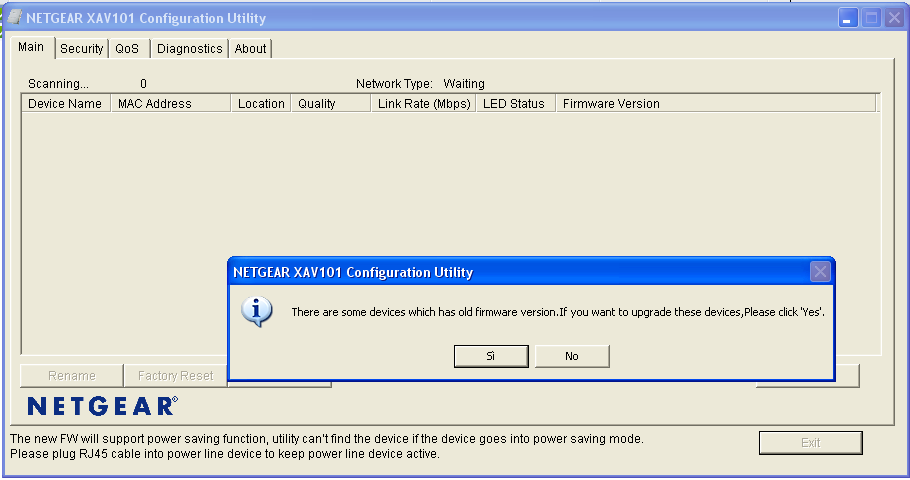The height and width of the screenshot is (480, 910).
Task: Sort by Device Name column header
Action: [x=66, y=103]
